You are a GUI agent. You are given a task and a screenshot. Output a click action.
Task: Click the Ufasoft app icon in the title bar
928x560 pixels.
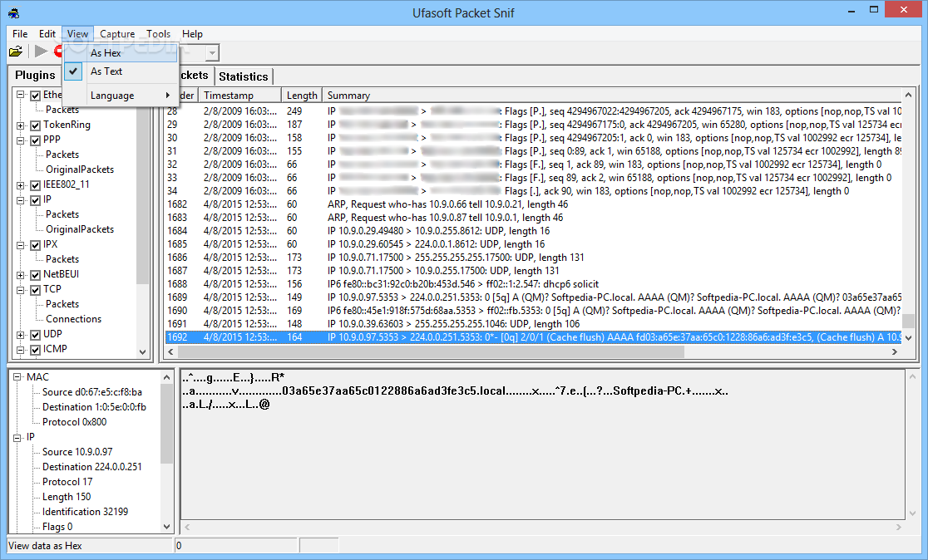pyautogui.click(x=13, y=12)
